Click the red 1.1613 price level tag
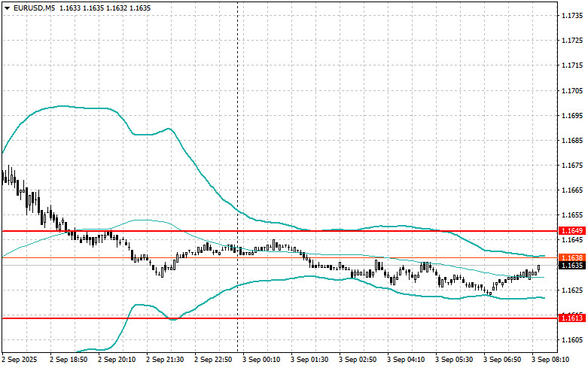 [x=572, y=318]
